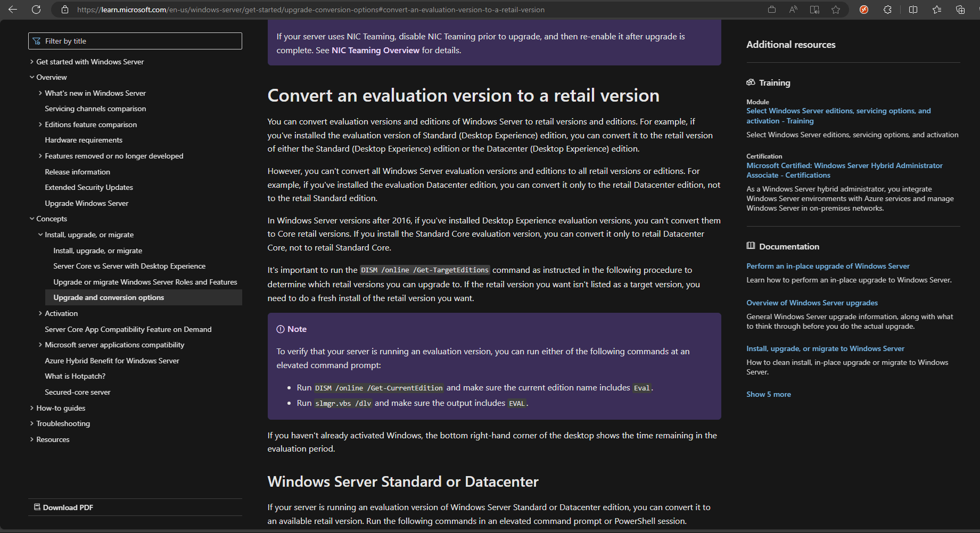Open immersive reader icon in address bar
The height and width of the screenshot is (533, 980).
click(814, 10)
